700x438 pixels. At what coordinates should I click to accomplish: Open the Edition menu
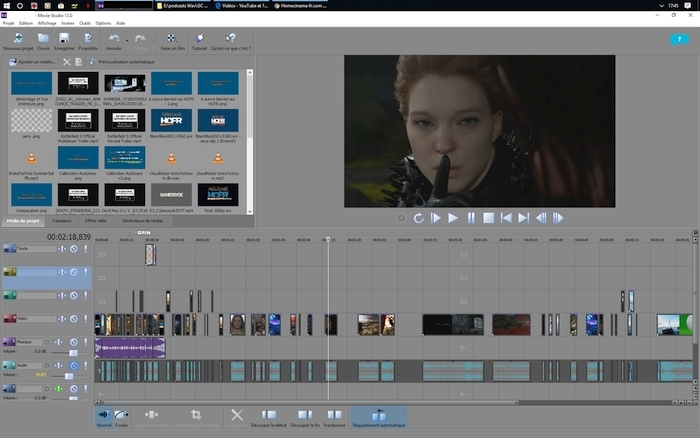[x=25, y=23]
